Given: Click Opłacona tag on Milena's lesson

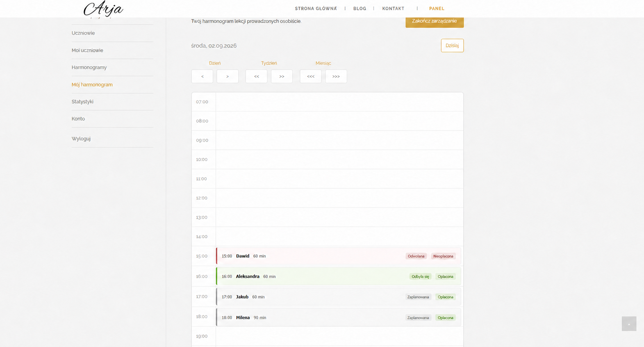Looking at the screenshot, I should (446, 317).
